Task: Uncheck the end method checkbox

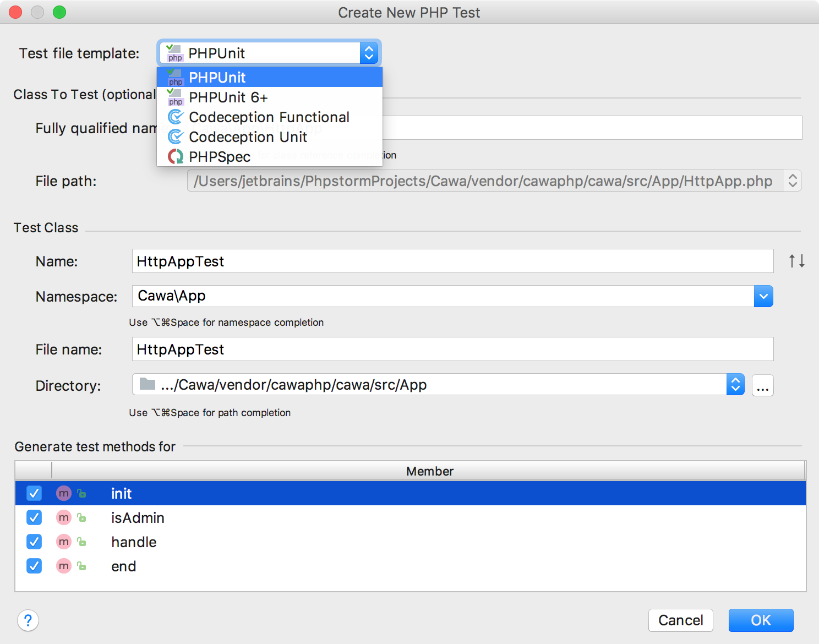Action: click(34, 566)
